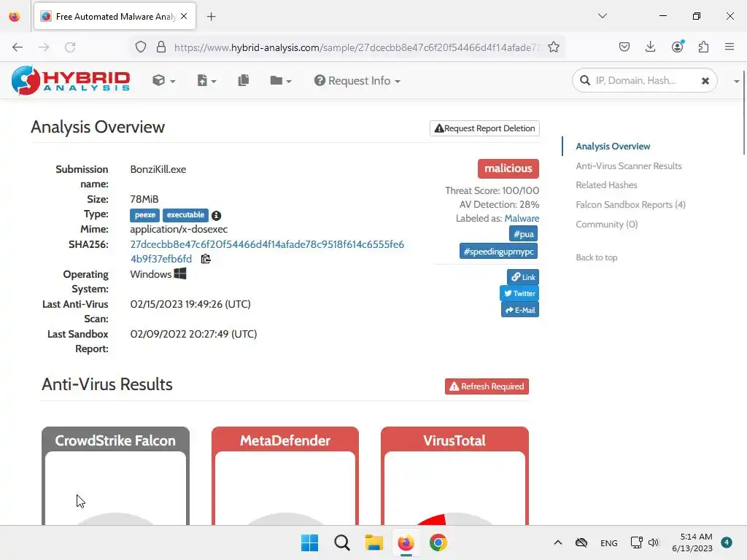Image resolution: width=747 pixels, height=560 pixels.
Task: Bookmark this page with the star icon
Action: [x=553, y=47]
